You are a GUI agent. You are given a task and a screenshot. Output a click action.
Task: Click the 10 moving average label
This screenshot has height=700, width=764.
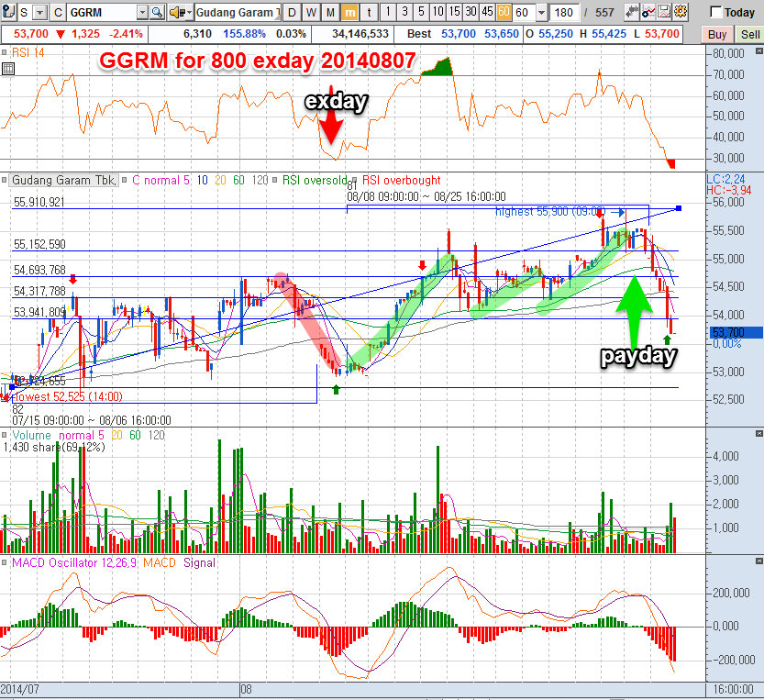coord(202,181)
